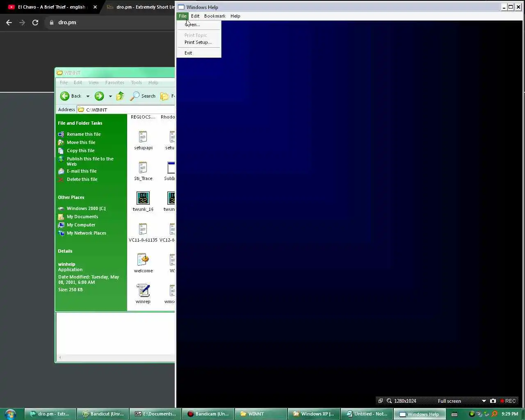Screen dimensions: 525x420
Task: Click Delete this file link
Action: (x=82, y=179)
